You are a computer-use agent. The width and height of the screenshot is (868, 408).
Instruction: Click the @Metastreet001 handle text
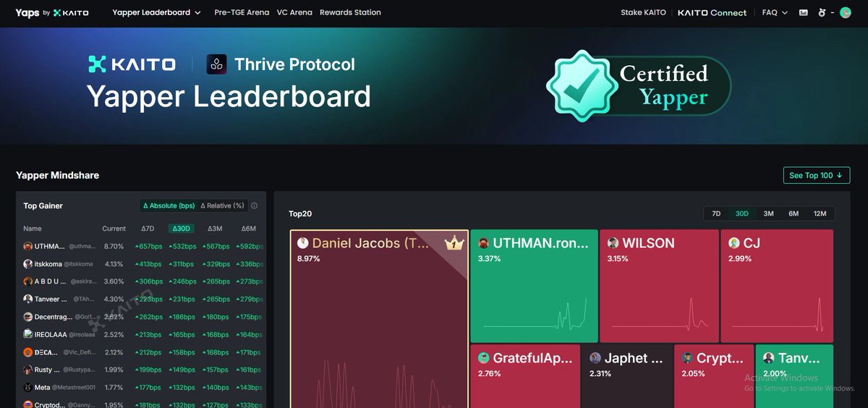(x=74, y=388)
